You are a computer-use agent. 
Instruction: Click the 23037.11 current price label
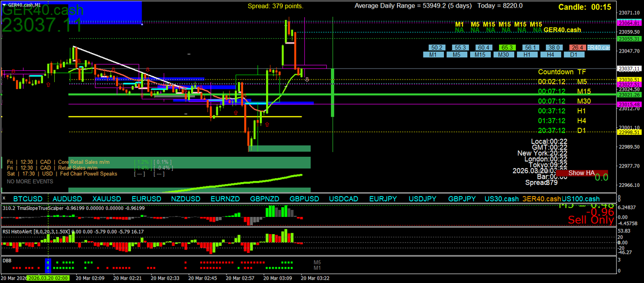tap(628, 69)
